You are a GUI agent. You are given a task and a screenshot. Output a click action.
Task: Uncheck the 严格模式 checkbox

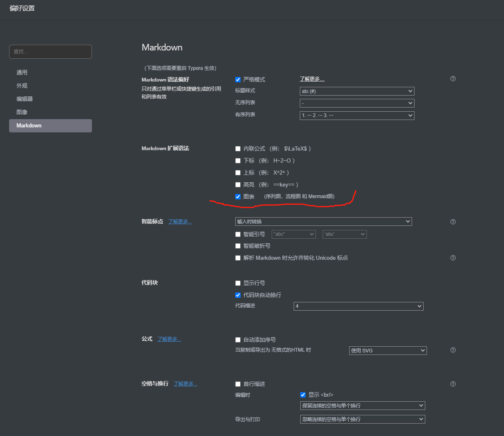238,79
